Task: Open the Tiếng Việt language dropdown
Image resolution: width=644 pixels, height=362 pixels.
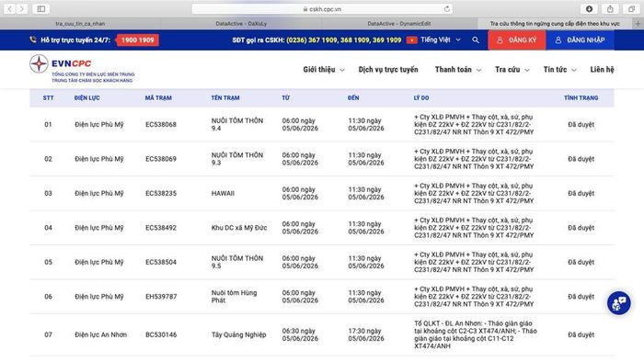Action: 441,40
